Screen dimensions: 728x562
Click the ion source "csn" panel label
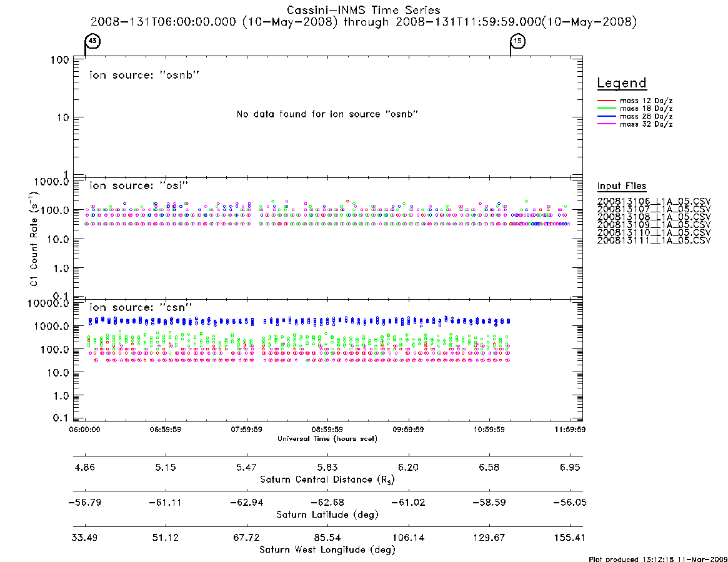coord(141,307)
